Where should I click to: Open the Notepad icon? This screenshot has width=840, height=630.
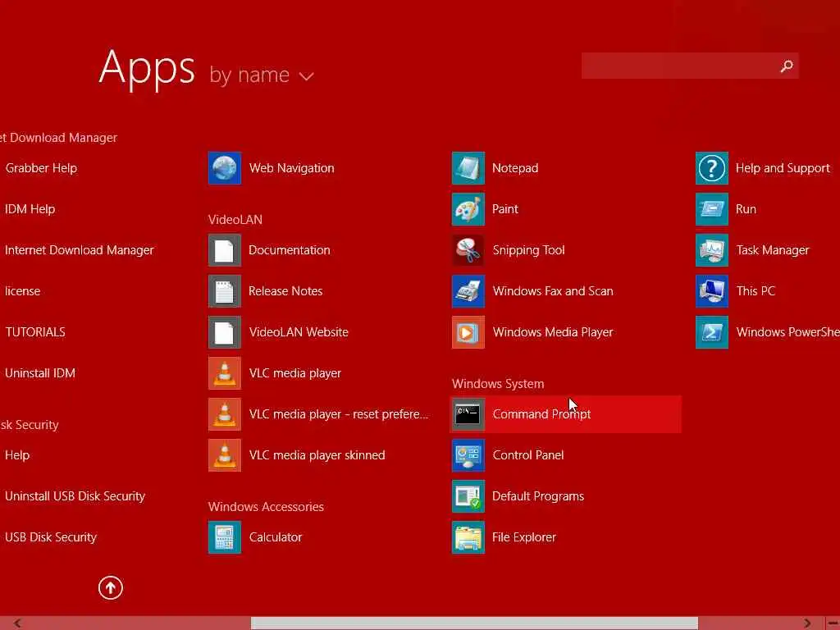(468, 168)
